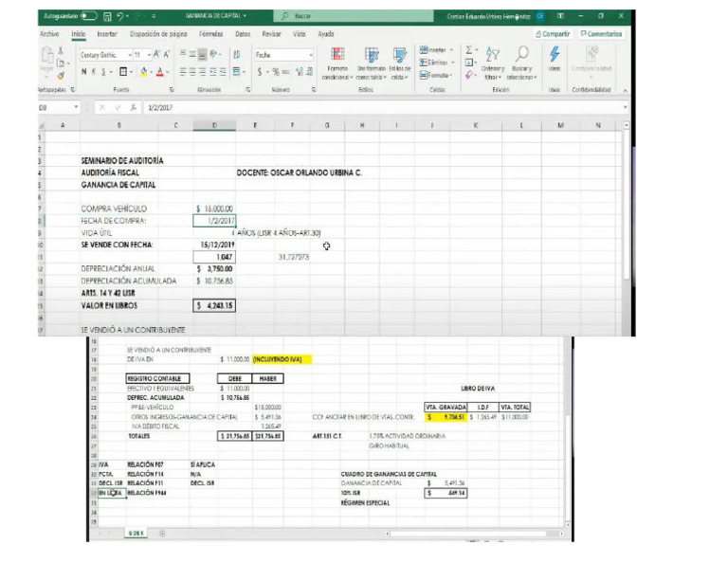Open Estilos de celda gallery
Image resolution: width=728 pixels, height=563 pixels.
coord(400,64)
